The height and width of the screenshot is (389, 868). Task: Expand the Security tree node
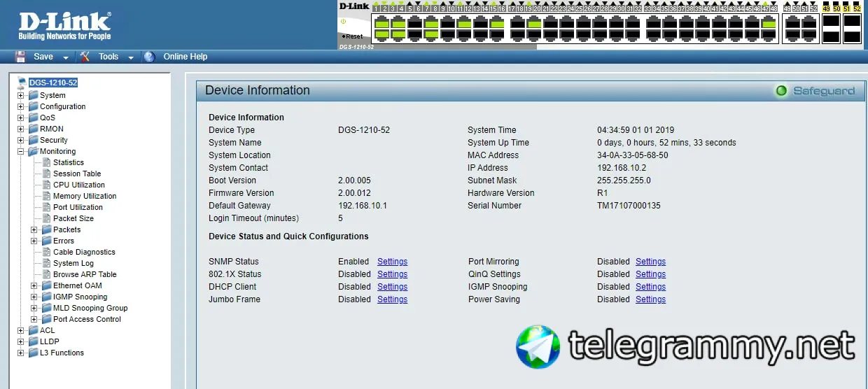coord(21,140)
